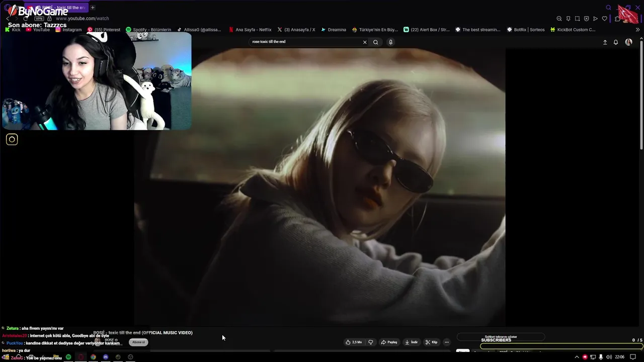Click the pin icon in browser toolbar

pos(568,19)
